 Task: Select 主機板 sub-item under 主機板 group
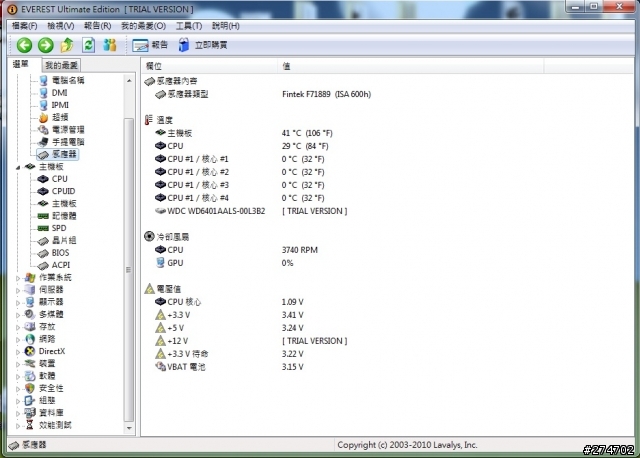[x=64, y=203]
